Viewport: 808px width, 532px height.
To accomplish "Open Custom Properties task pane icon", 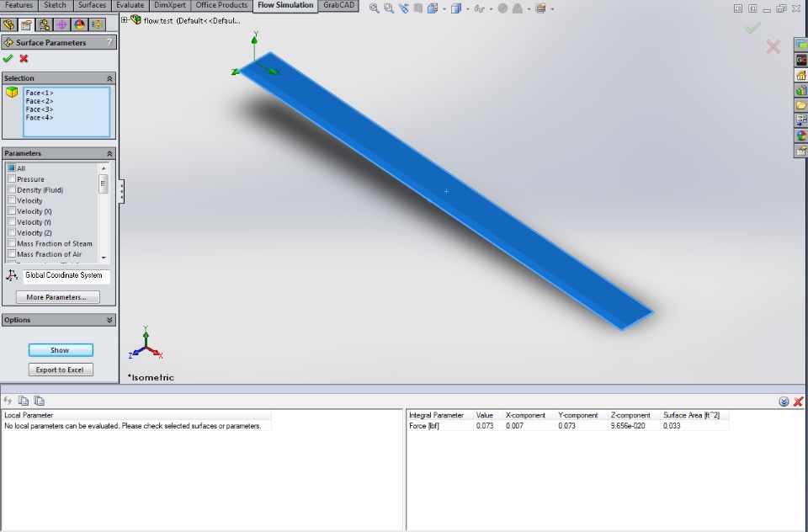I will point(801,151).
